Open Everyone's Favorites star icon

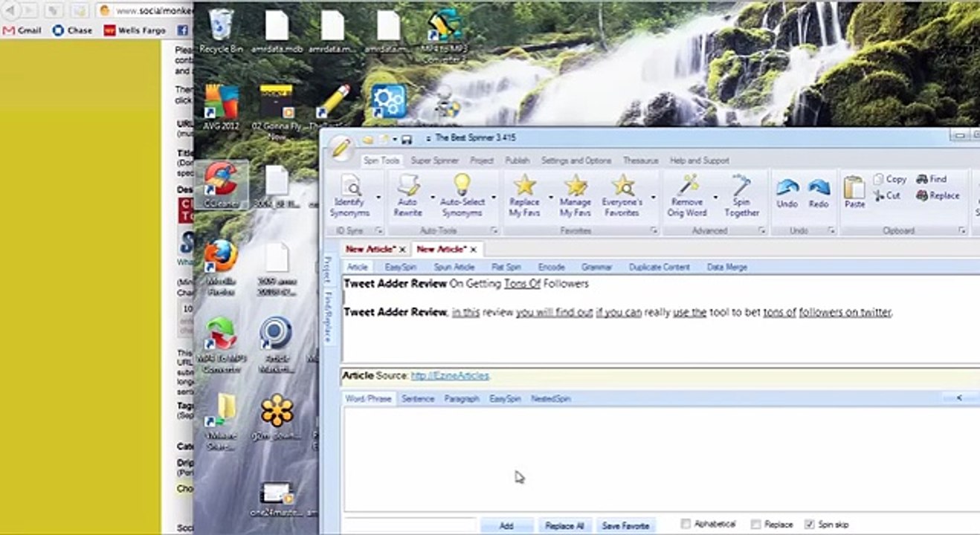point(623,185)
